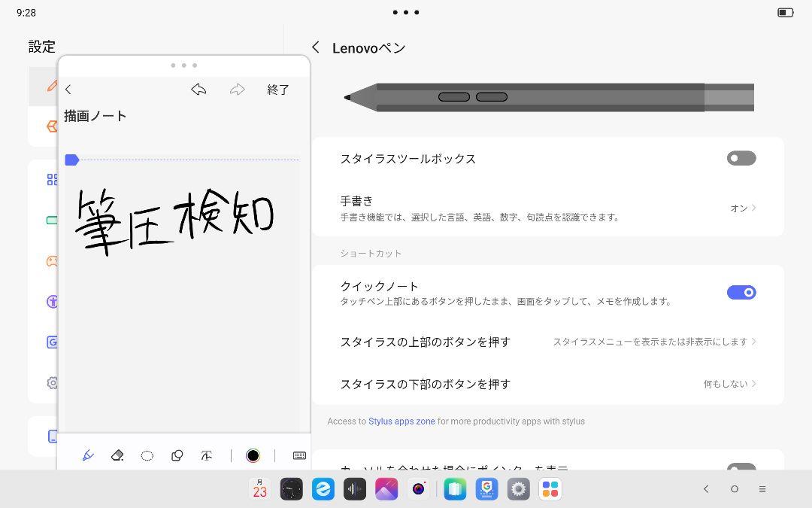812x508 pixels.
Task: Undo the last stroke
Action: [198, 89]
